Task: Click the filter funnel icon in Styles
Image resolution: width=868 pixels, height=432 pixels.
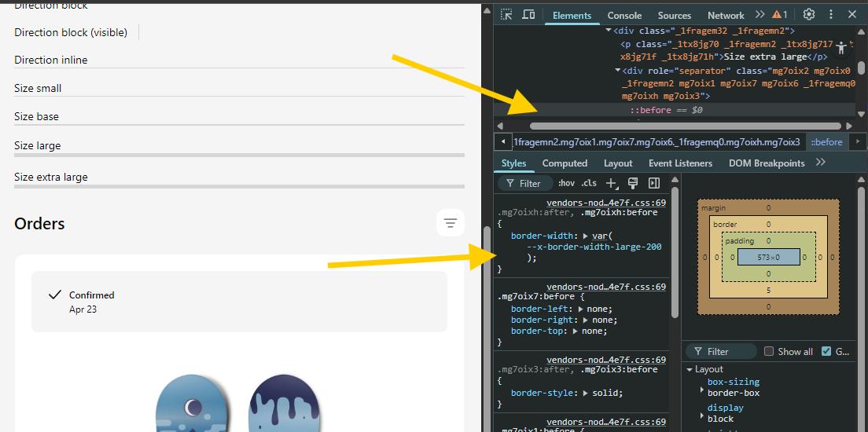Action: [509, 183]
